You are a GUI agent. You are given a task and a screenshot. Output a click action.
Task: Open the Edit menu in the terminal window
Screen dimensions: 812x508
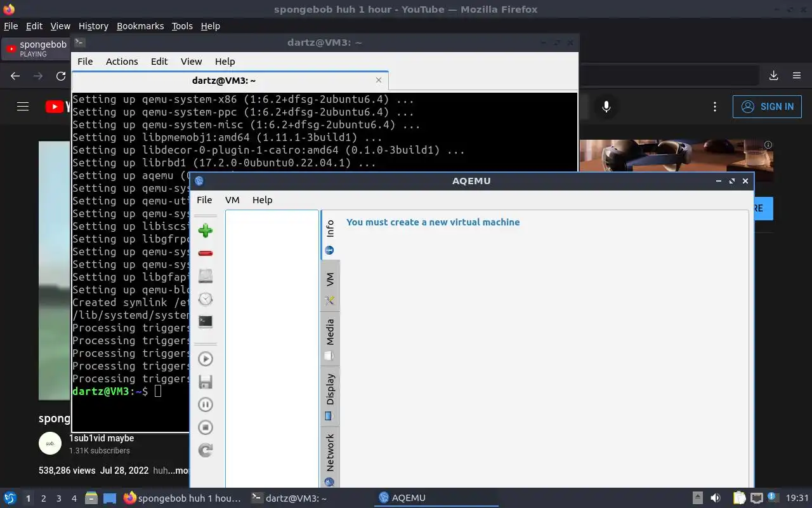tap(159, 62)
